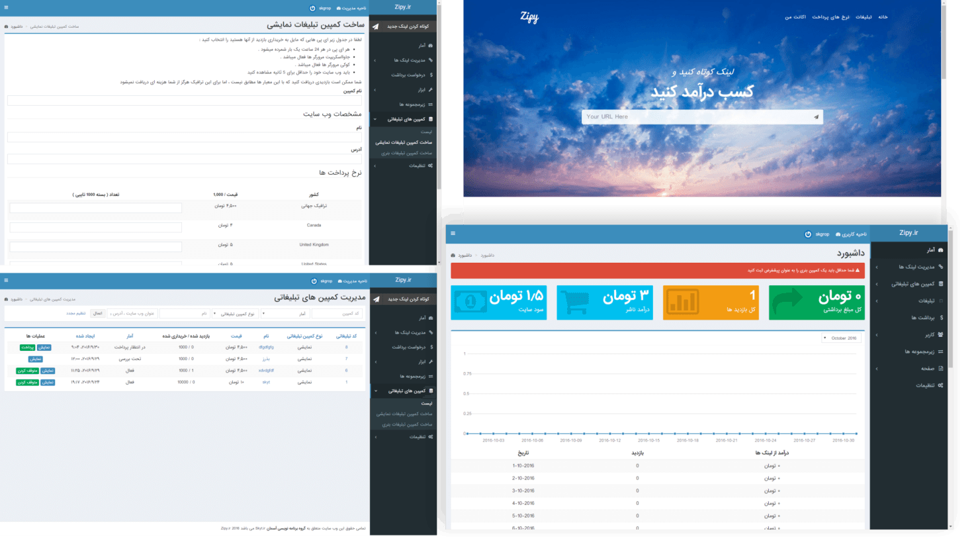Viewport: 980px width, 556px height.
Task: Click campaign code 6 in the table
Action: (346, 371)
